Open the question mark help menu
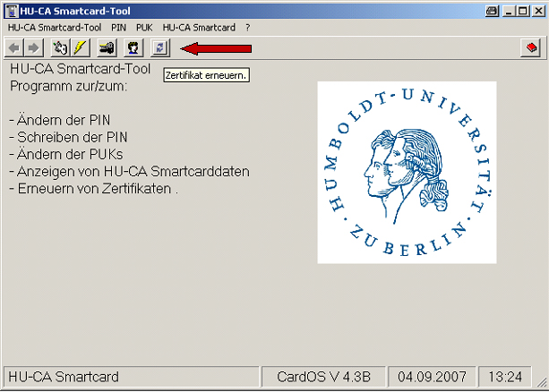The width and height of the screenshot is (549, 392). [247, 28]
